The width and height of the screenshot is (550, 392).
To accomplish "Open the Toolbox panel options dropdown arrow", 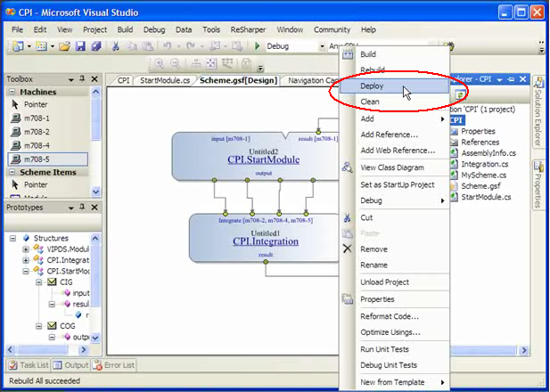I will pyautogui.click(x=71, y=79).
